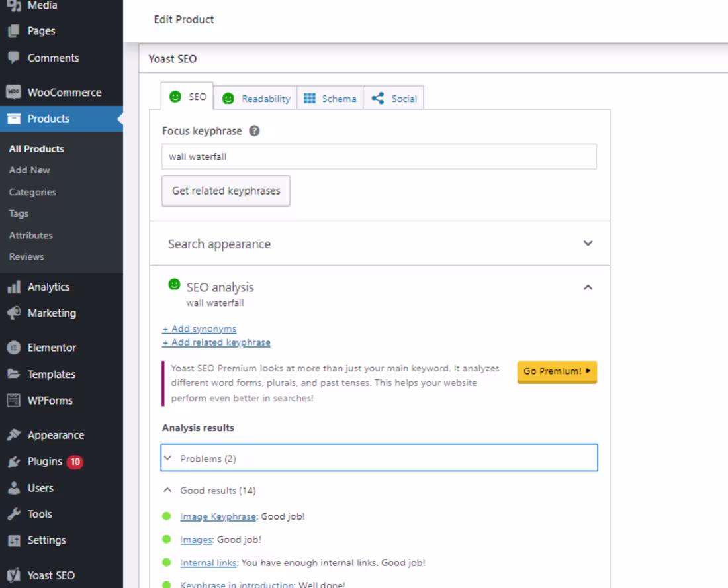Screen dimensions: 728x588
Task: Click the Comments bubble icon
Action: [x=14, y=58]
